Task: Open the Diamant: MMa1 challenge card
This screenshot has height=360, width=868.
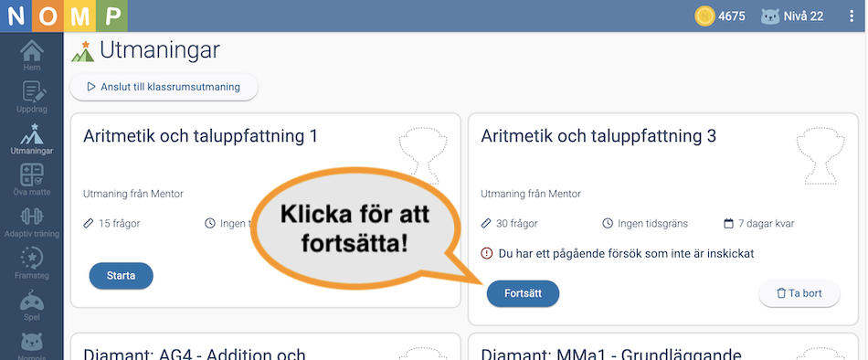Action: point(663,346)
